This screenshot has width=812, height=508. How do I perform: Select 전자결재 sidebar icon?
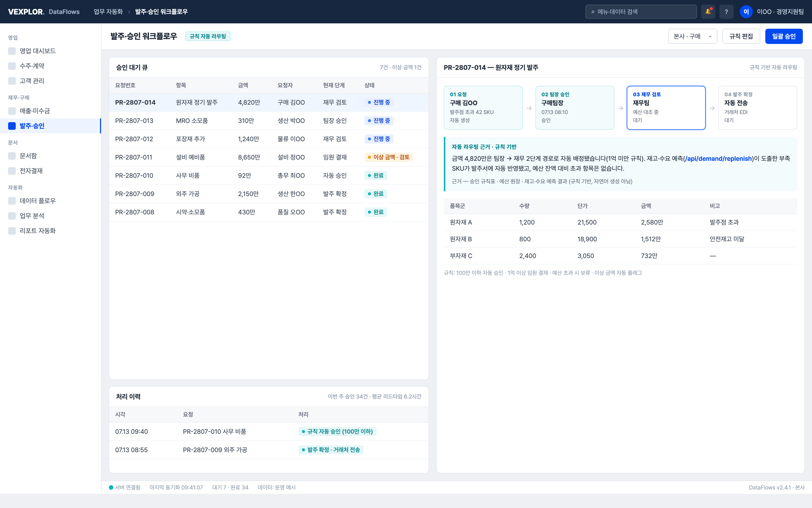[12, 171]
